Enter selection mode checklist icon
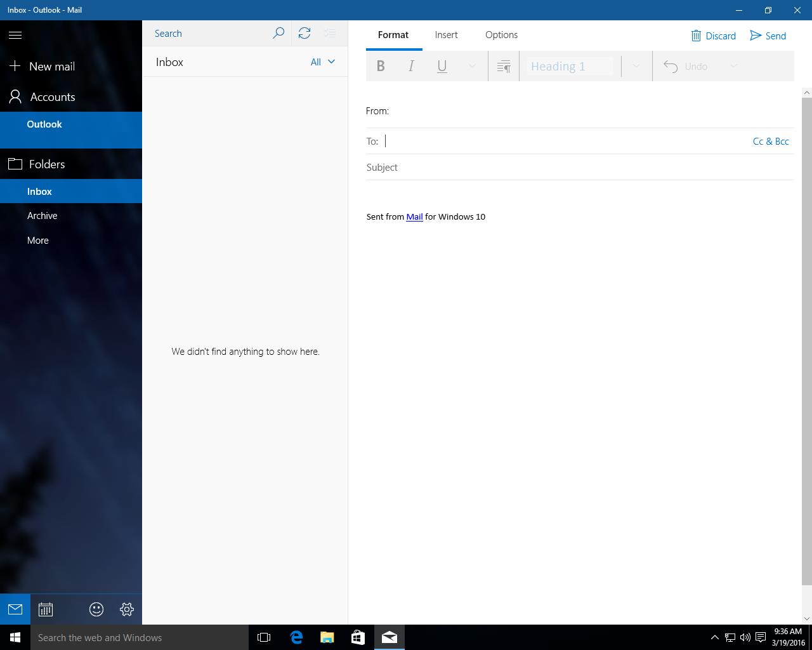The image size is (812, 650). point(330,34)
